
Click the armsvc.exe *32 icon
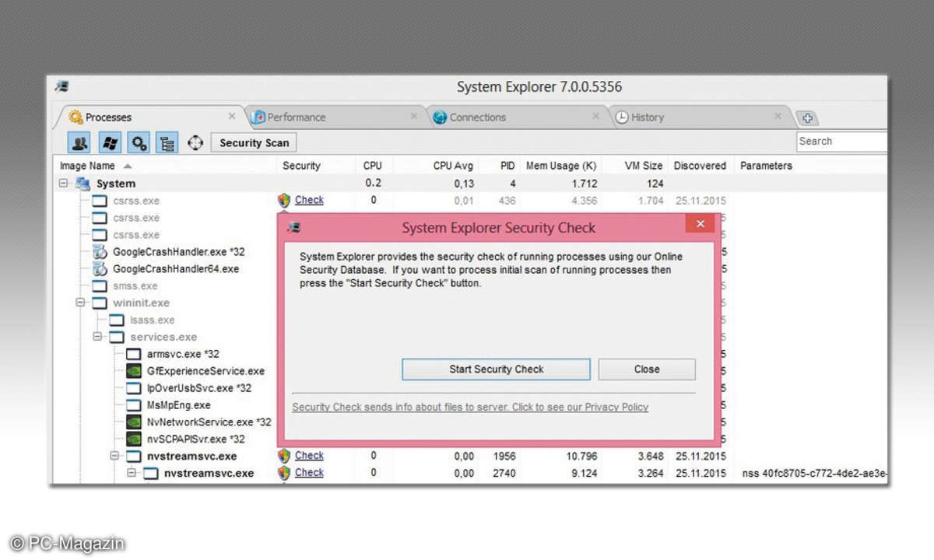coord(134,354)
